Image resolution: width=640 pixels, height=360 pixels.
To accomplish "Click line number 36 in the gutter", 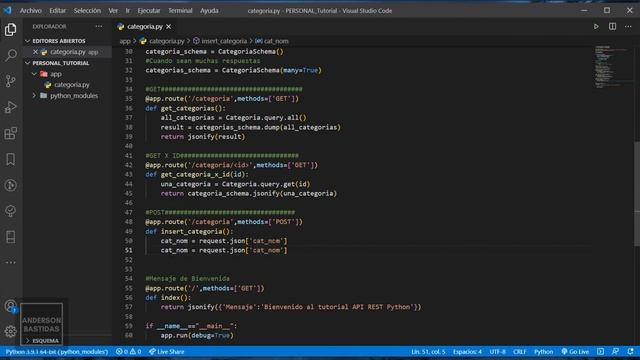I will coord(129,108).
